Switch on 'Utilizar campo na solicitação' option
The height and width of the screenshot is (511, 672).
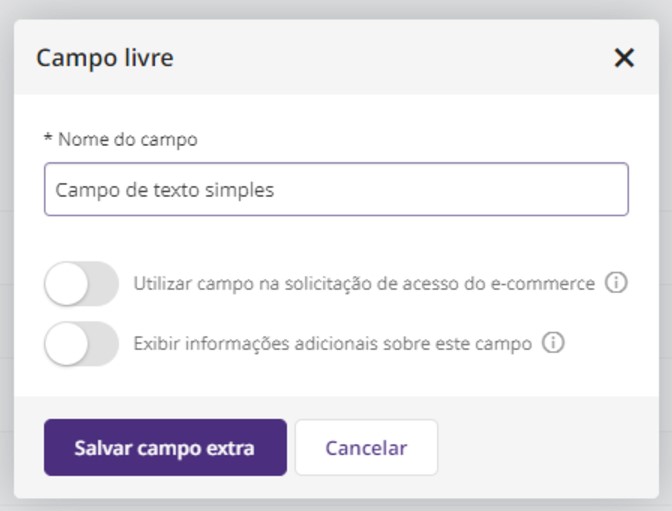click(x=81, y=283)
